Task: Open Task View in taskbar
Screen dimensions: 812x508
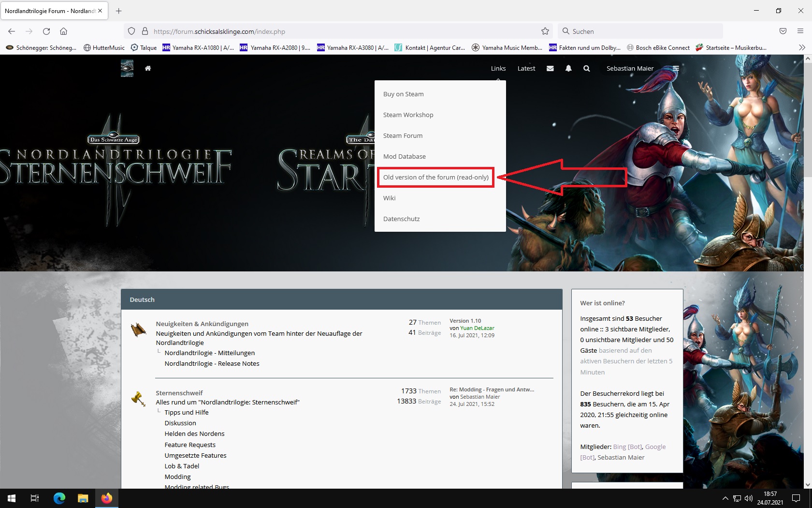Action: point(35,498)
